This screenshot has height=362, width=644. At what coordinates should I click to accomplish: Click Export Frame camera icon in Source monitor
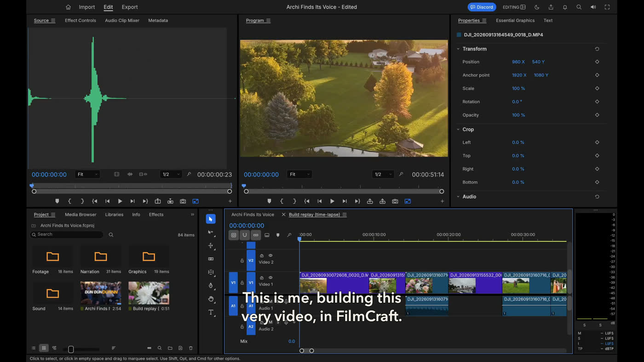point(183,201)
